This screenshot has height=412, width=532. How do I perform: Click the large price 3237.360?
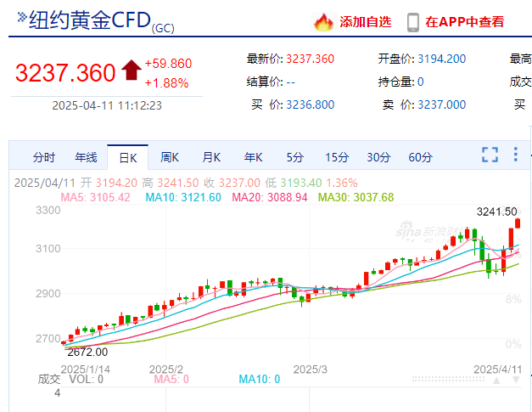pyautogui.click(x=65, y=73)
